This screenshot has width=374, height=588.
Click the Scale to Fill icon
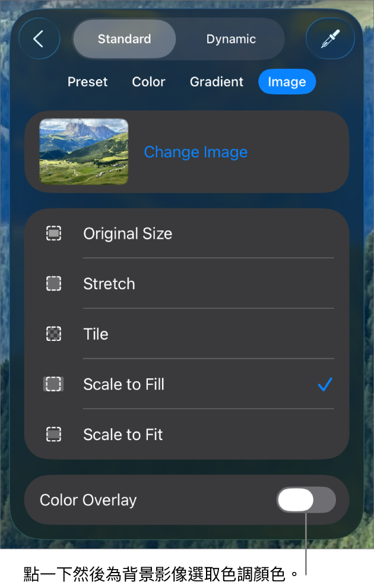click(53, 384)
